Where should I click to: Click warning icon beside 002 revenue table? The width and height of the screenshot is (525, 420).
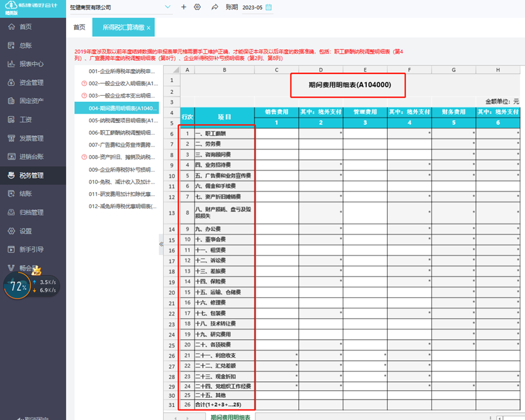point(84,83)
